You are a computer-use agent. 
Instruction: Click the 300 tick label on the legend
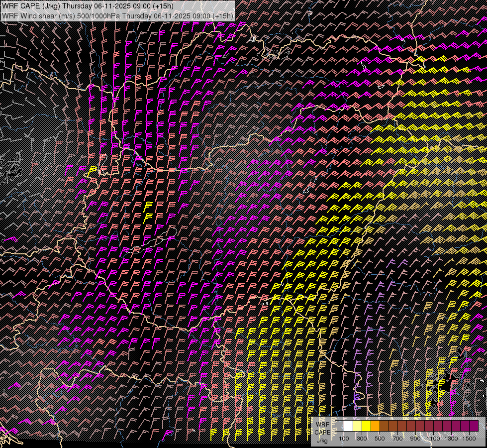coord(362,439)
